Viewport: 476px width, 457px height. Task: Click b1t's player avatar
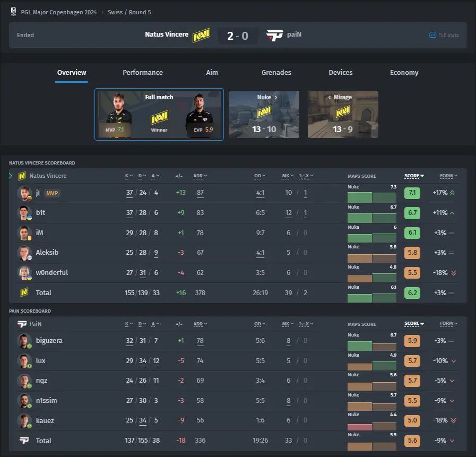[24, 213]
